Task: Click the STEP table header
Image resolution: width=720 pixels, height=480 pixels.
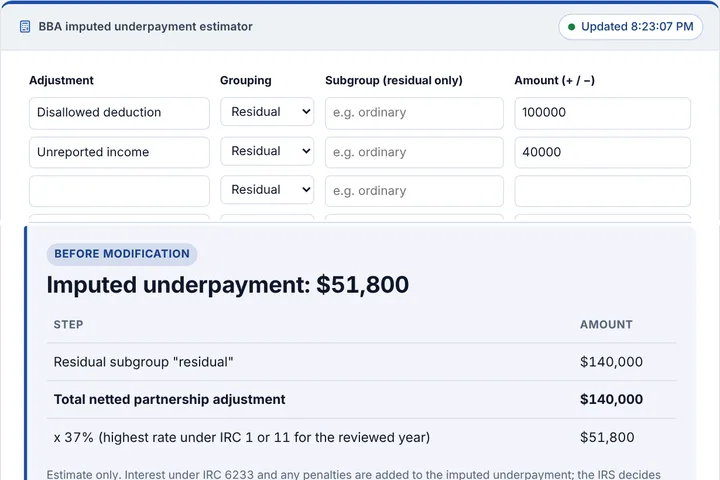Action: [x=68, y=325]
